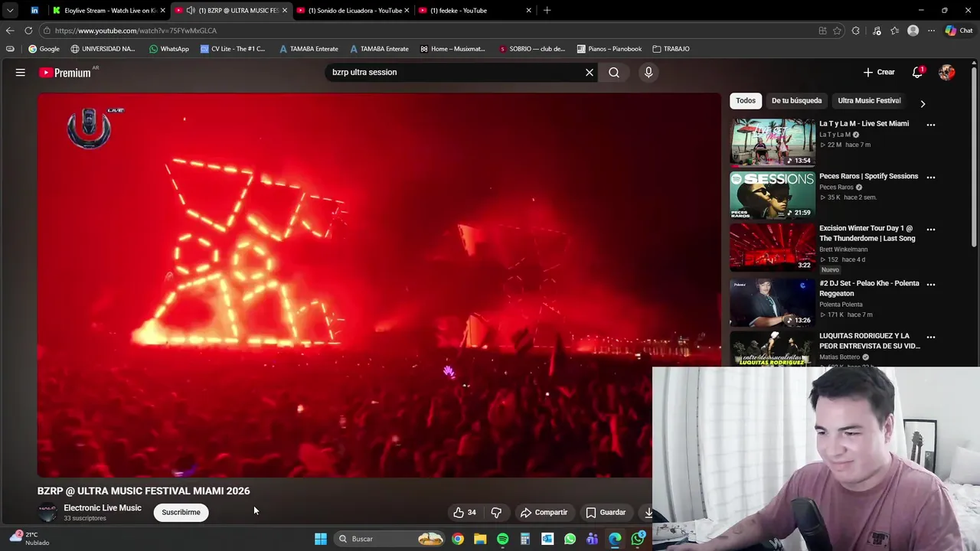This screenshot has width=980, height=551.
Task: Select the 'De tu búsqueda' chip
Action: [796, 101]
